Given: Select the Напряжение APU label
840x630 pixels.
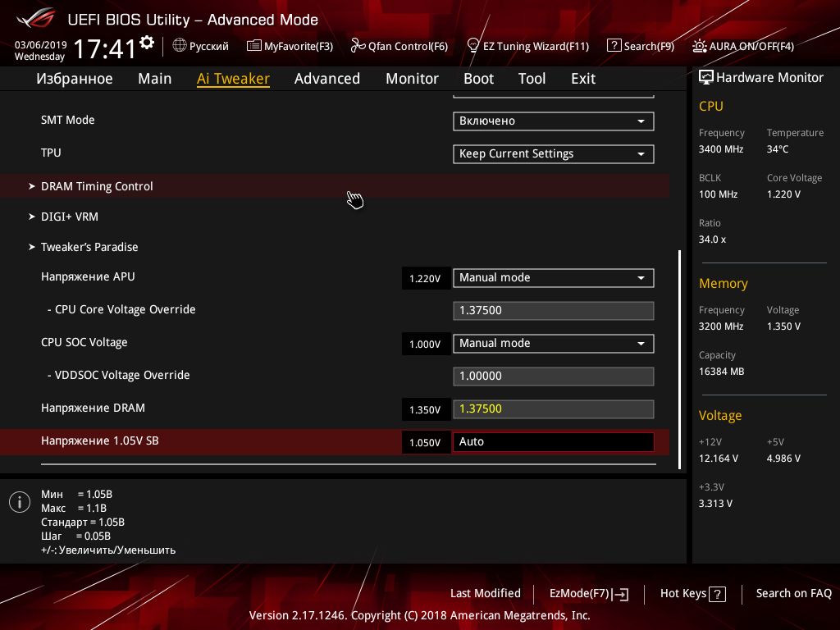Looking at the screenshot, I should pos(88,277).
